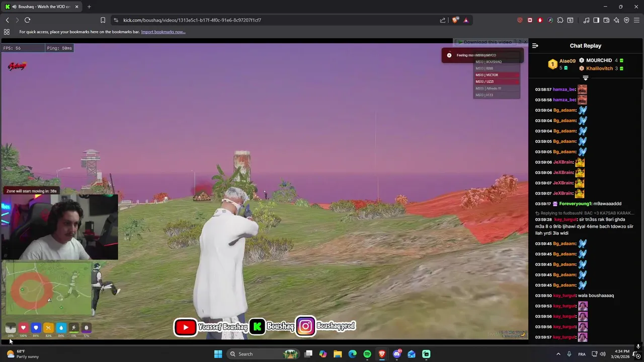Click the wala boushaaaaq message
Screen dimensions: 644x362
[x=596, y=296]
